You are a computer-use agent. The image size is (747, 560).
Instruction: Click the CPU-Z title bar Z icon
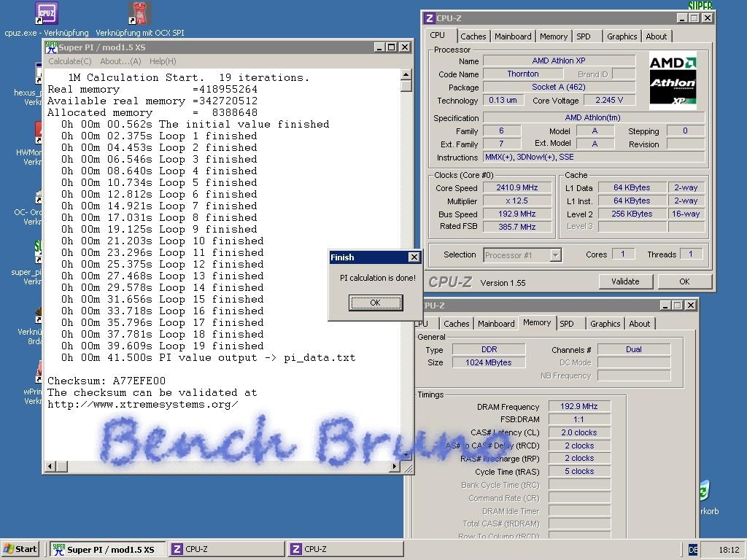(429, 18)
